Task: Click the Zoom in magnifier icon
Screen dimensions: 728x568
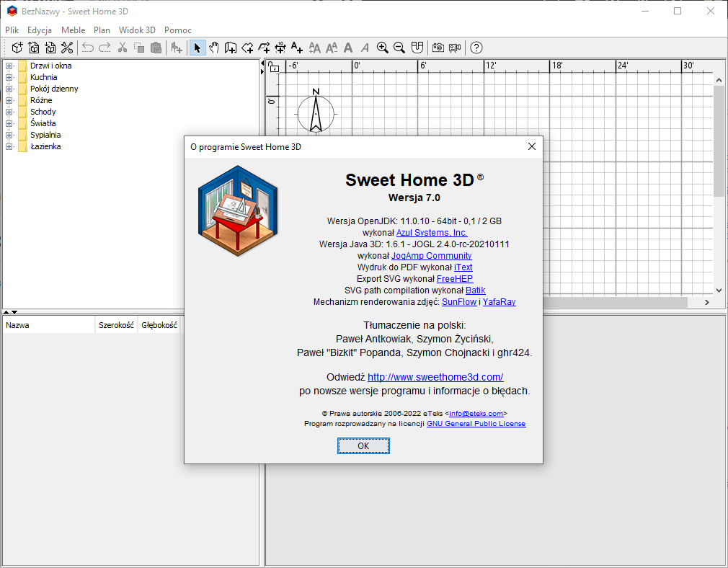Action: click(383, 48)
